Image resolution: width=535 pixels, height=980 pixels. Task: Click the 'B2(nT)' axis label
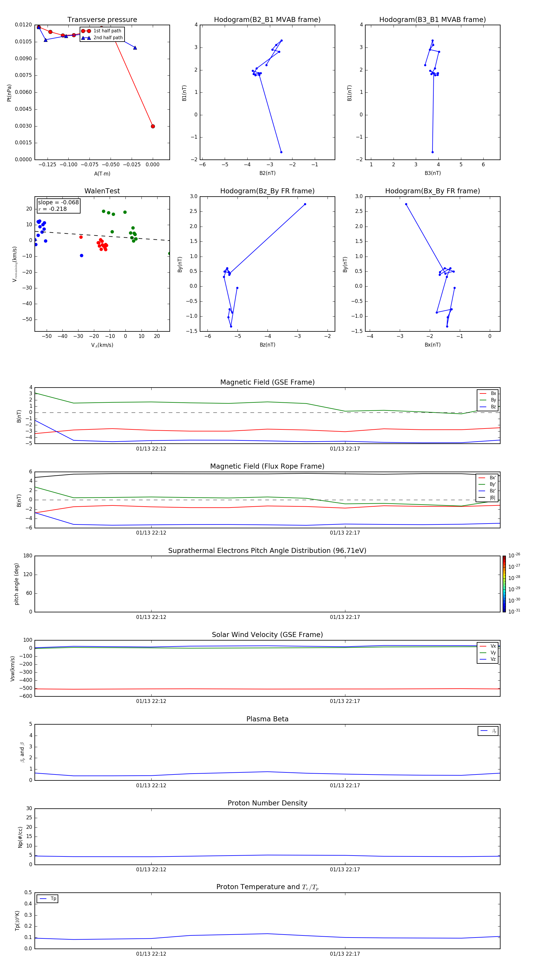tap(267, 173)
